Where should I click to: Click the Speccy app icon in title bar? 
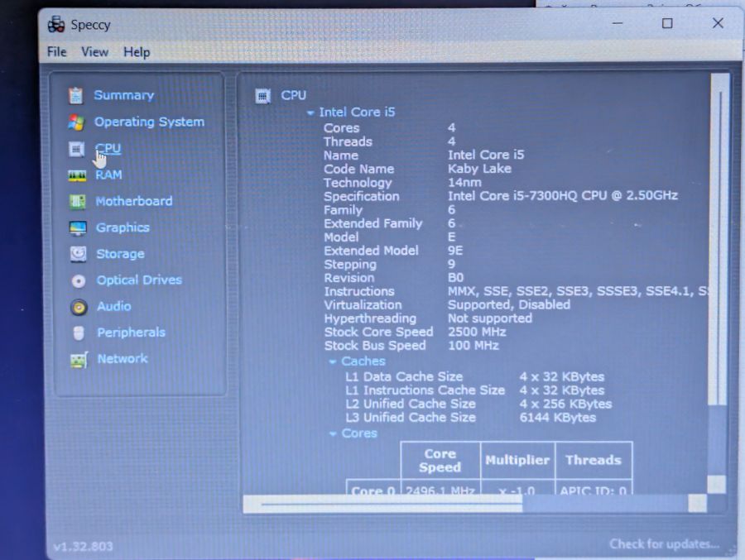[x=56, y=24]
